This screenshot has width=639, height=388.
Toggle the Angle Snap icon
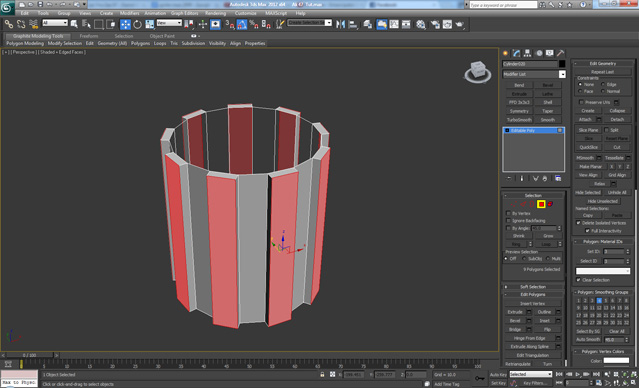(x=242, y=24)
